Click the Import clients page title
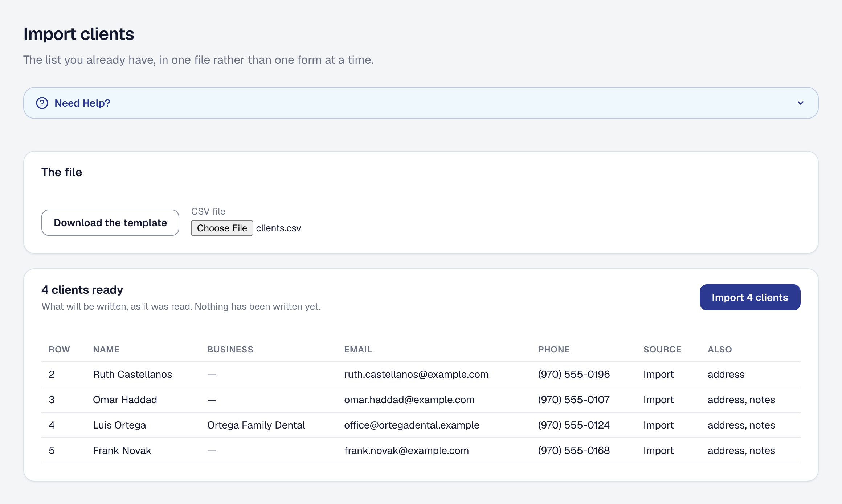Viewport: 842px width, 504px height. coord(79,34)
